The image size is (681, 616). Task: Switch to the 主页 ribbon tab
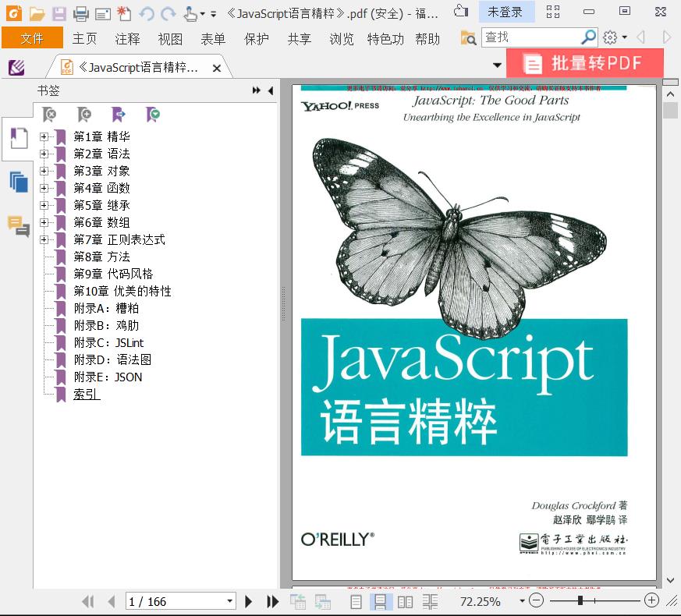click(x=84, y=39)
